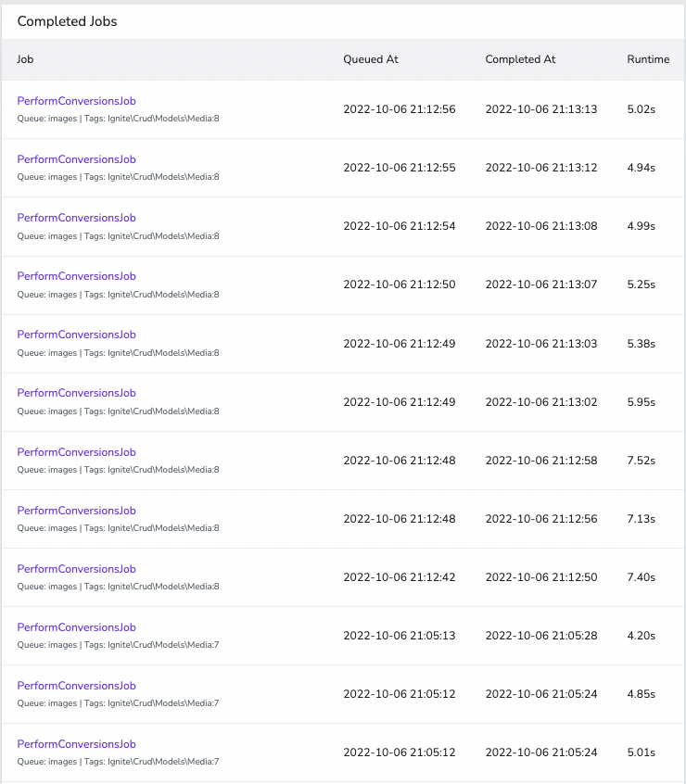Click the Runtime column header
Screen dimensions: 686x784
coord(648,59)
